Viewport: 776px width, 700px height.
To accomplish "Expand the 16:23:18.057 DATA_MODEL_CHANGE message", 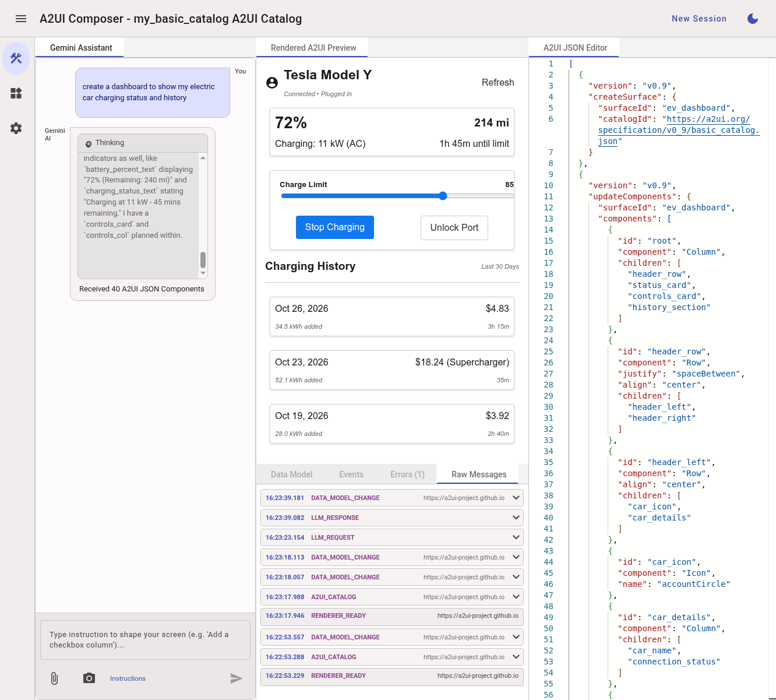I will 392,577.
